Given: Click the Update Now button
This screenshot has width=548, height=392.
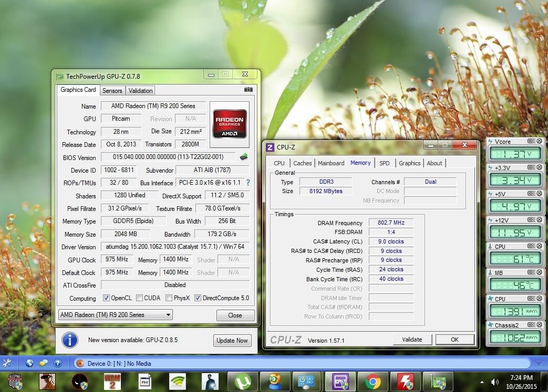Looking at the screenshot, I should [232, 341].
